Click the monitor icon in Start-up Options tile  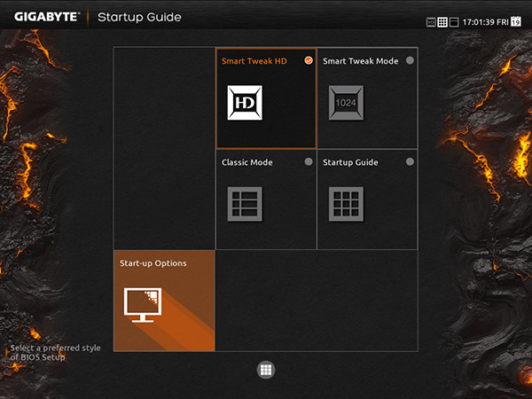[143, 305]
